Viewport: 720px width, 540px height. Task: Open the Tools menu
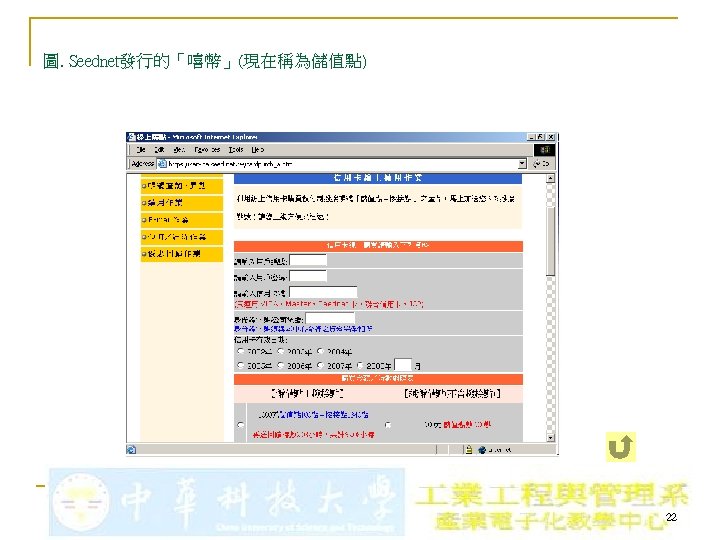tap(236, 150)
